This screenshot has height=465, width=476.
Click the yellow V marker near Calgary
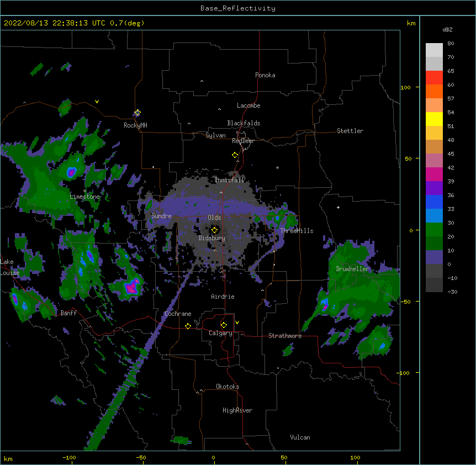pos(237,323)
